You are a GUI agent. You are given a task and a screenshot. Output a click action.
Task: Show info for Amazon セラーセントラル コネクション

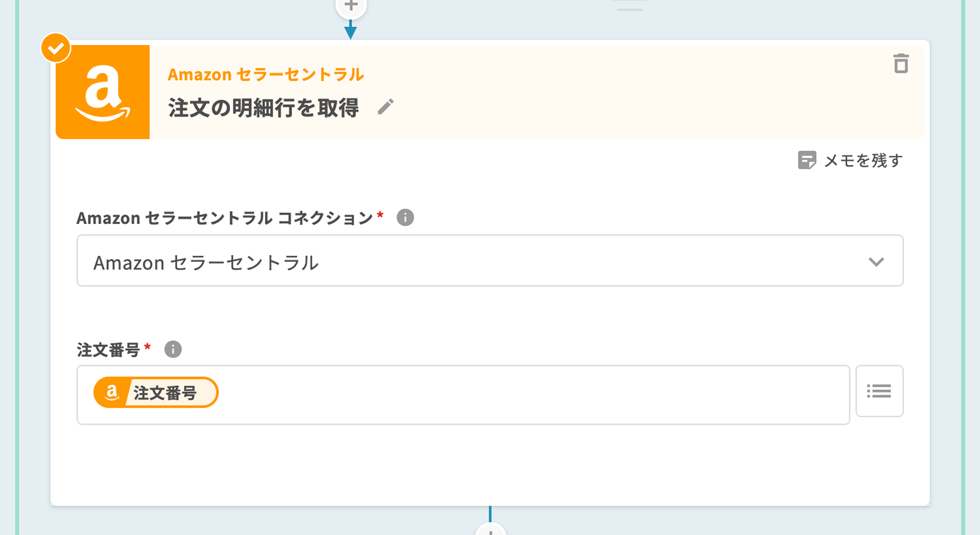[x=405, y=218]
